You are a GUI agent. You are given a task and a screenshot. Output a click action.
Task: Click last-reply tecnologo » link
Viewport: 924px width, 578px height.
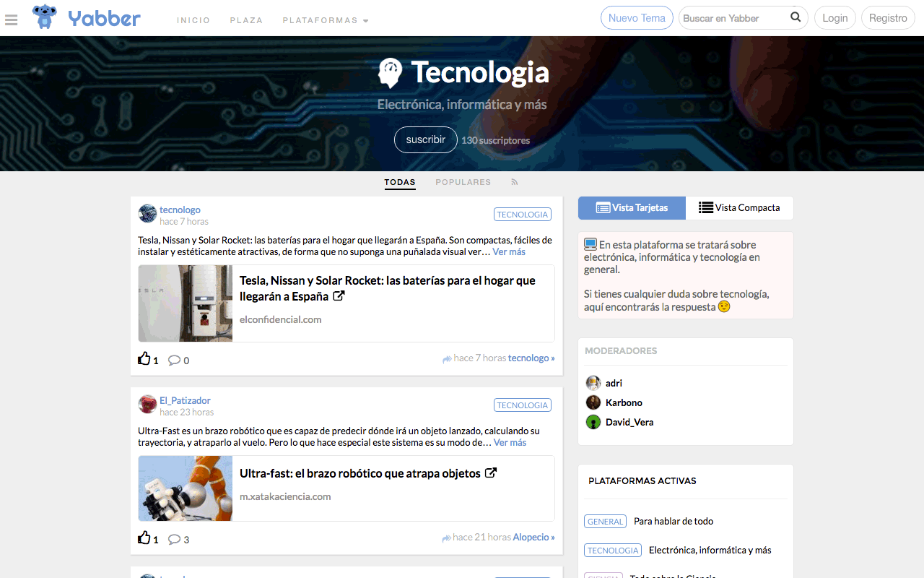coord(531,358)
